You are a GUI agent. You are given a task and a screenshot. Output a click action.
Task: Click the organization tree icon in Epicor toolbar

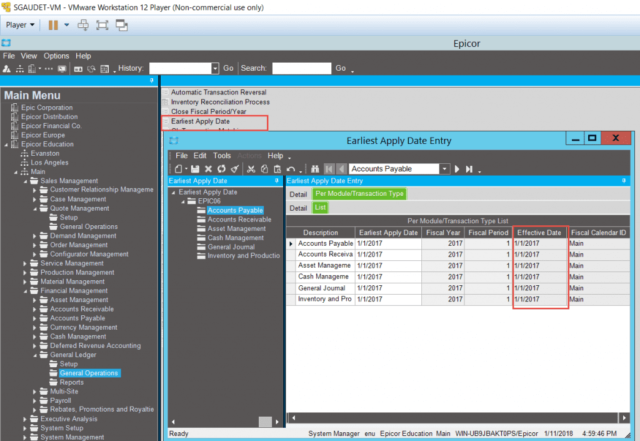[x=20, y=69]
